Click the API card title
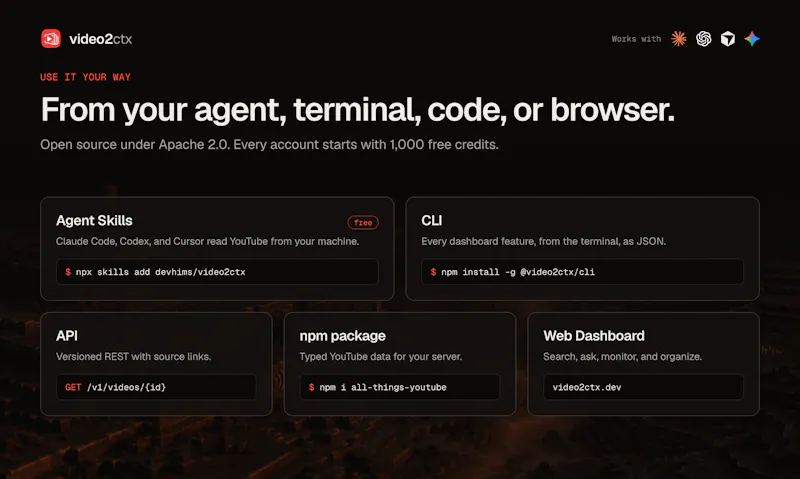 (67, 336)
